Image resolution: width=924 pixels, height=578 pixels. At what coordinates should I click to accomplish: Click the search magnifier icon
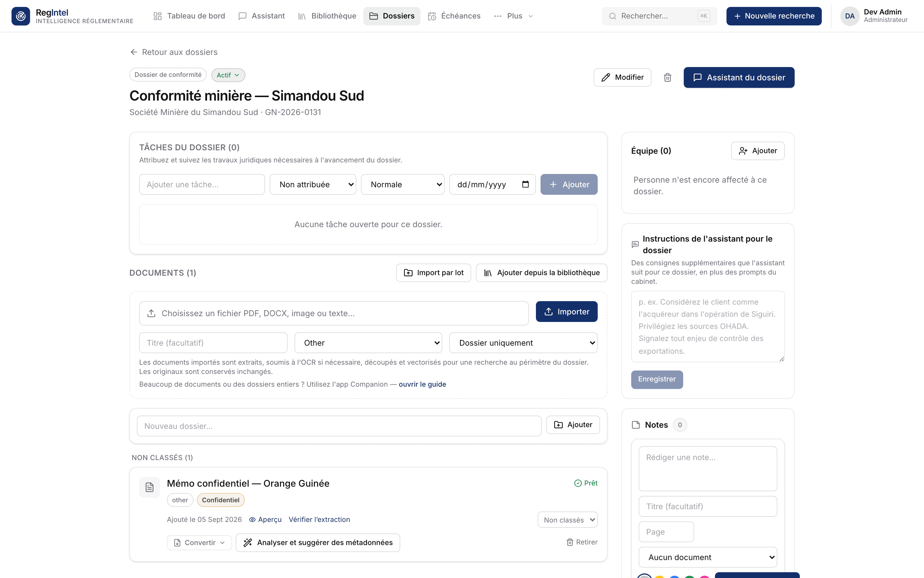point(612,16)
